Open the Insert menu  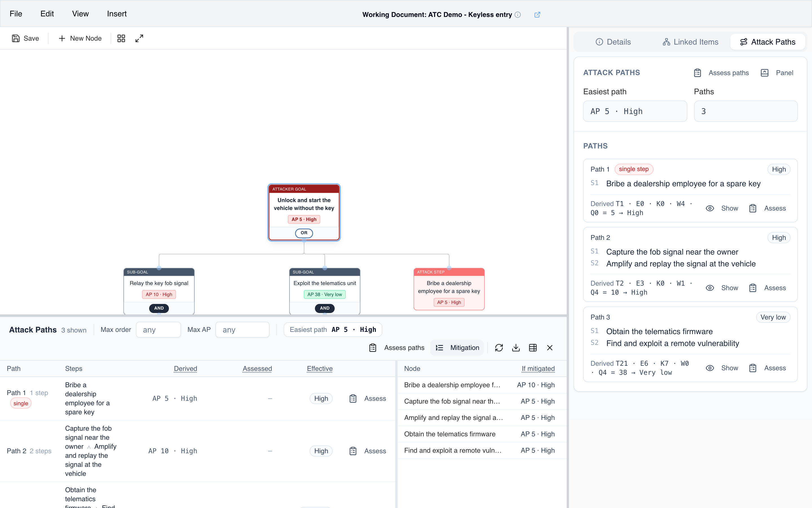[117, 14]
